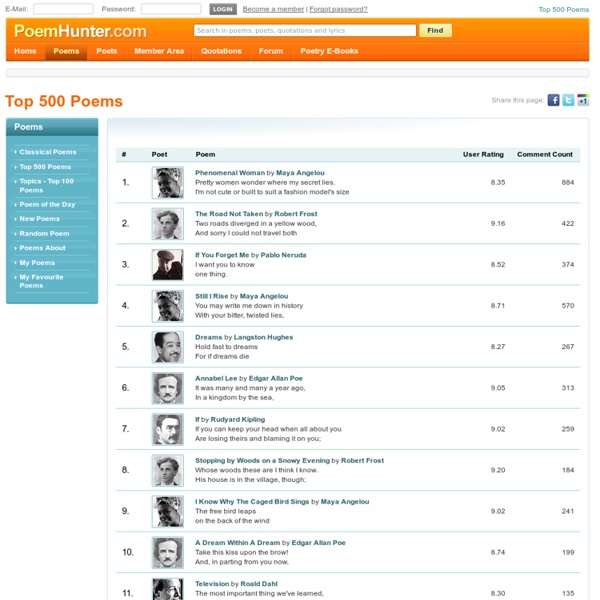This screenshot has width=600, height=600.
Task: Open poem A Dream Within A Dream
Action: [237, 543]
